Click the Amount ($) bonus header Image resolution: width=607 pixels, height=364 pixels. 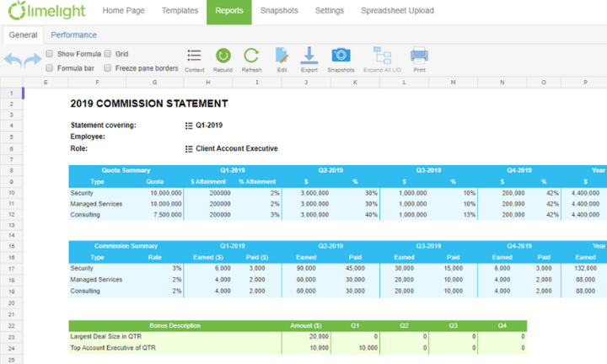click(x=306, y=326)
